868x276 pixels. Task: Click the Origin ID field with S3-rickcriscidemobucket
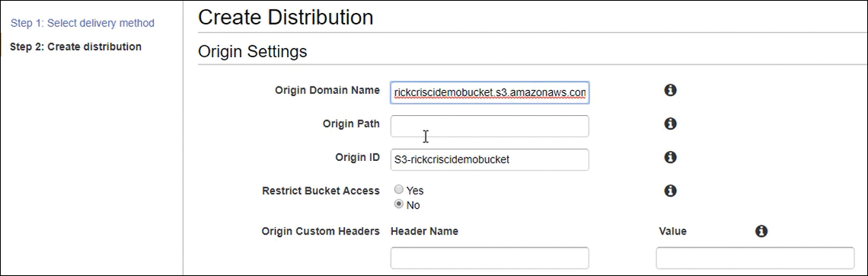click(490, 159)
